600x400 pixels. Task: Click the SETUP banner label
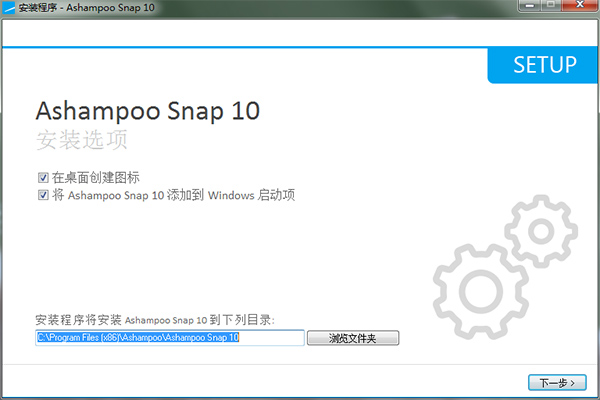pos(545,65)
